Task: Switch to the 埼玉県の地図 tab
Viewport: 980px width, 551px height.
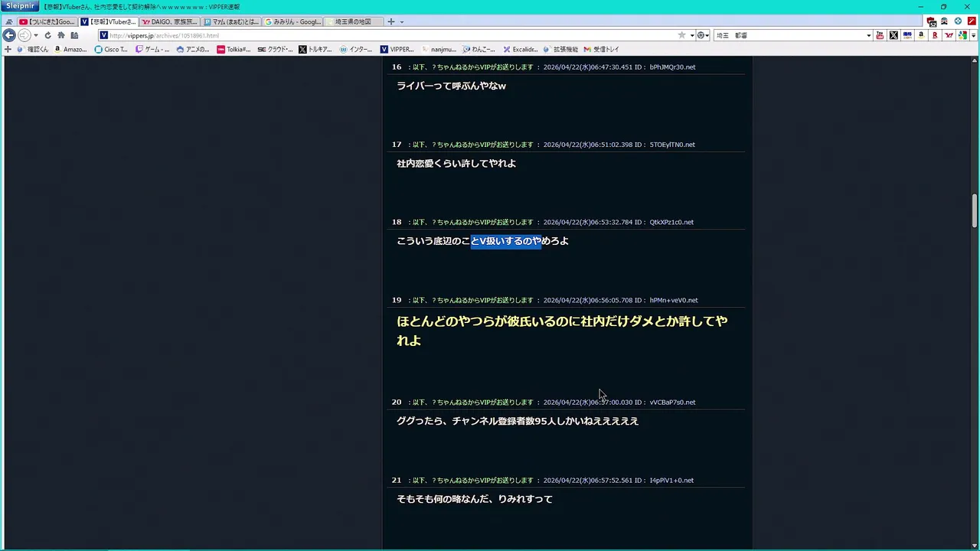Action: pyautogui.click(x=353, y=21)
